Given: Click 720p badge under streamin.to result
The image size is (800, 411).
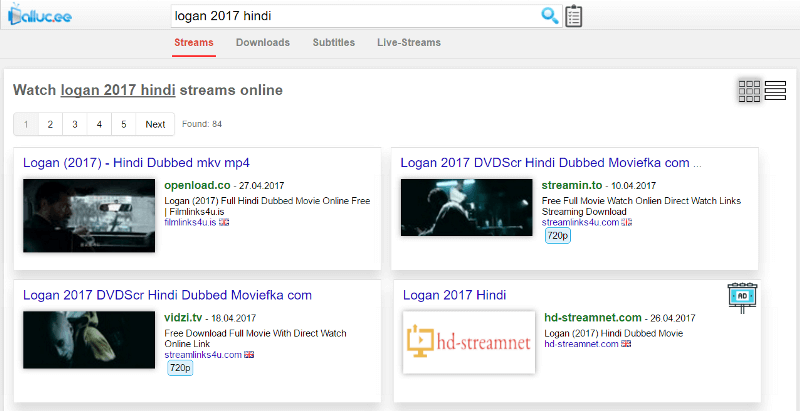Looking at the screenshot, I should tap(557, 236).
